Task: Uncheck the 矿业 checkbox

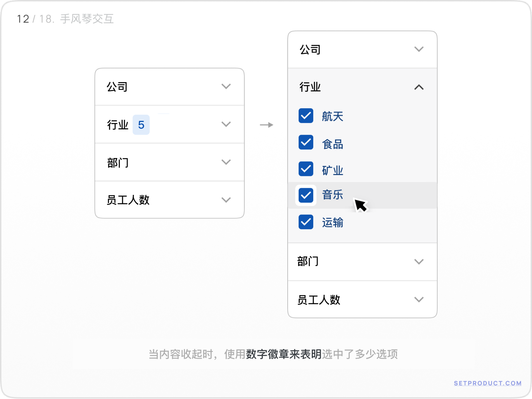Action: point(306,169)
